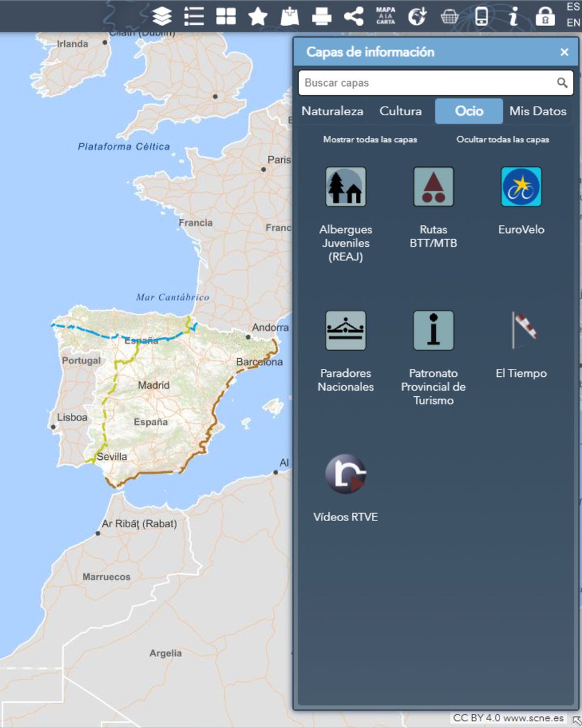Toggle Patronato Provincial de Turismo layer
This screenshot has height=728, width=582.
click(x=433, y=331)
